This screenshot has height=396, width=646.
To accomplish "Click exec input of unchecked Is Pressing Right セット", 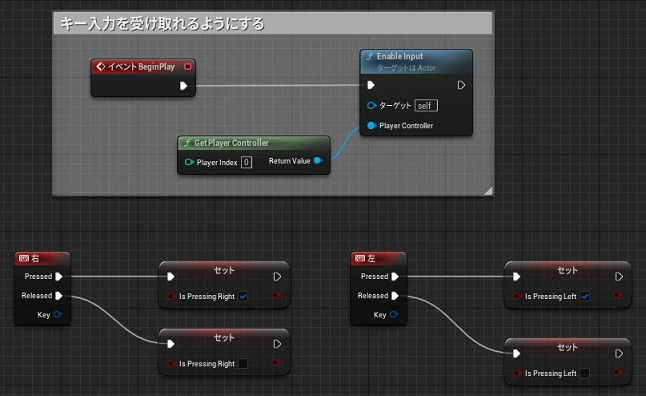I will (171, 344).
